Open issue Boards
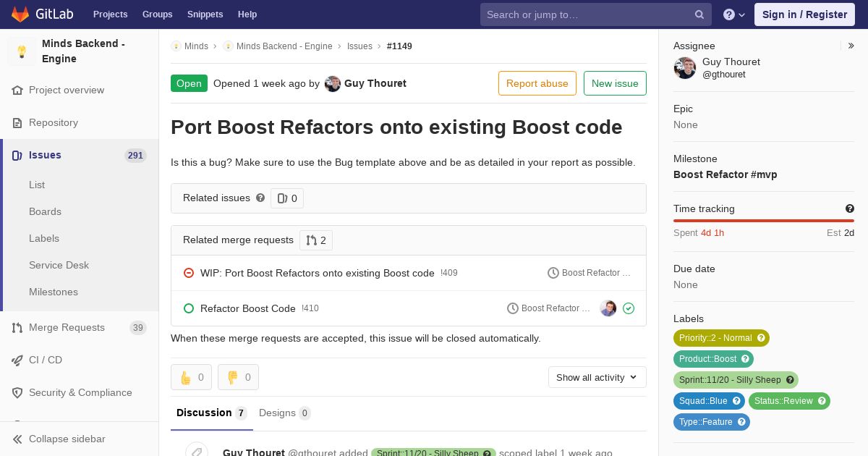 click(x=45, y=212)
